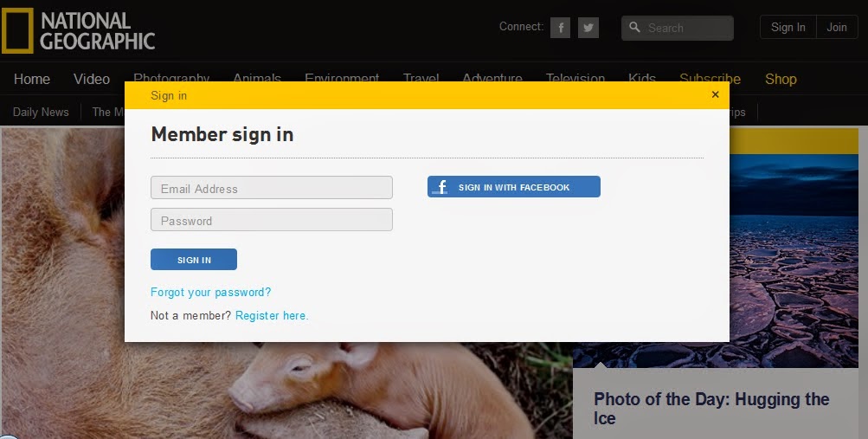
Task: Click the Sign In header button
Action: [x=788, y=27]
